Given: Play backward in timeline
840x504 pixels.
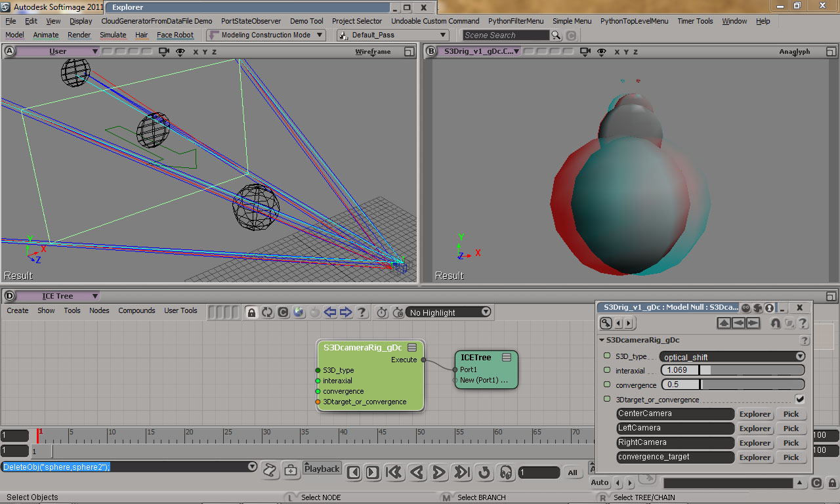Looking at the screenshot, I should (x=417, y=472).
